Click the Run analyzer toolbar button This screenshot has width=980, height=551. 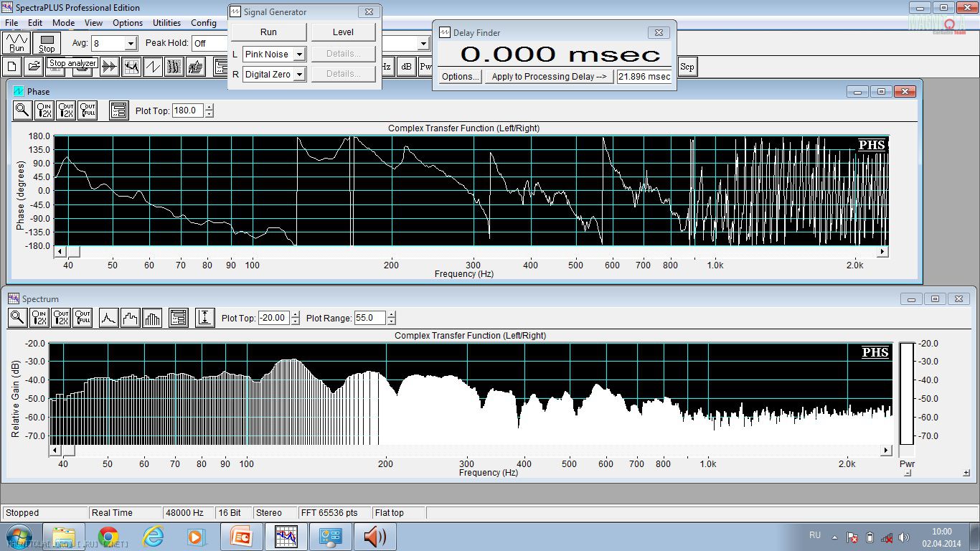(17, 42)
